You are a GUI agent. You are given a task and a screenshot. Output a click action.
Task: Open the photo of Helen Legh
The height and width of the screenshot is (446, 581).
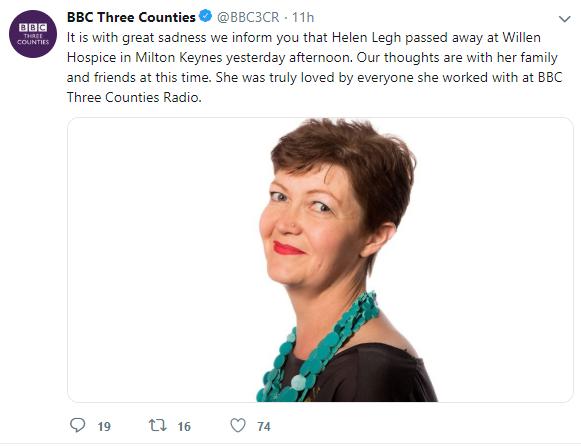tap(320, 260)
